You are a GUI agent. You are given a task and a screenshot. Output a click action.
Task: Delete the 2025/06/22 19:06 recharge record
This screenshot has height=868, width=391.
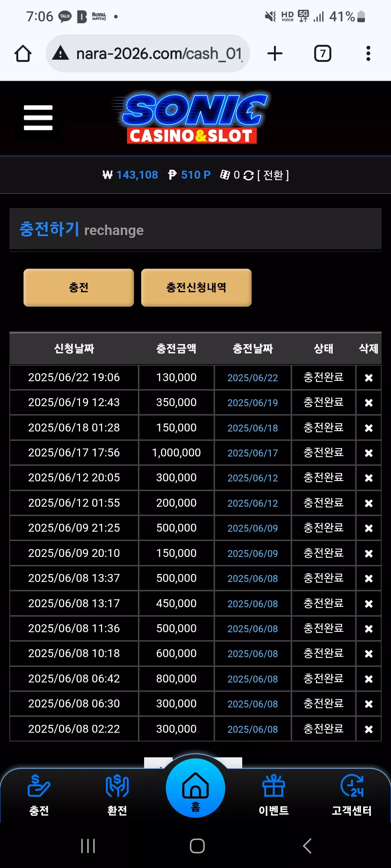point(369,378)
